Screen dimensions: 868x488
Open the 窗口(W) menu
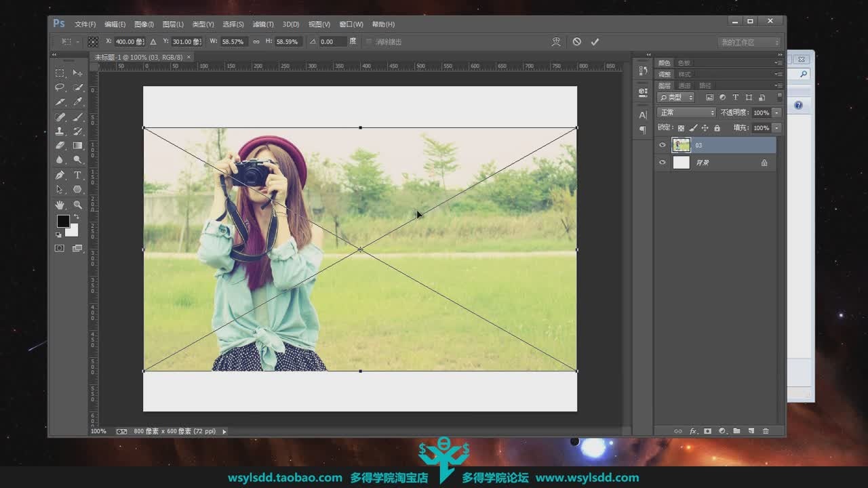click(351, 24)
